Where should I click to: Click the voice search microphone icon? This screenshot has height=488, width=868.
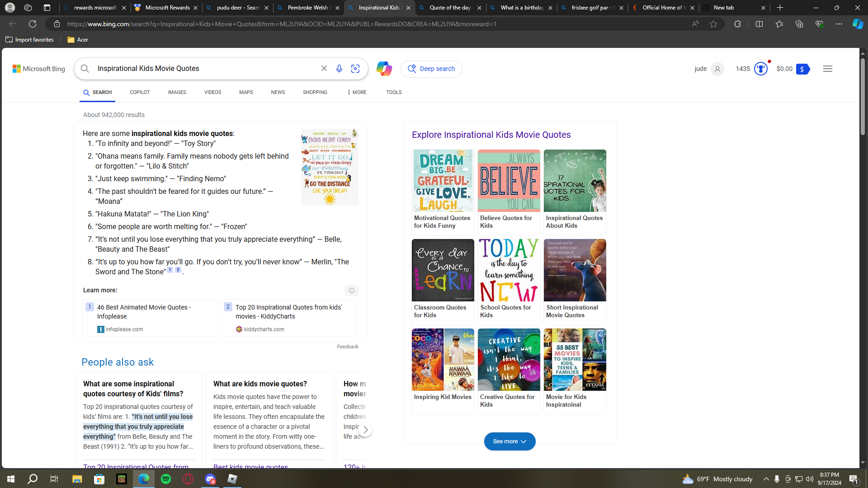(339, 69)
